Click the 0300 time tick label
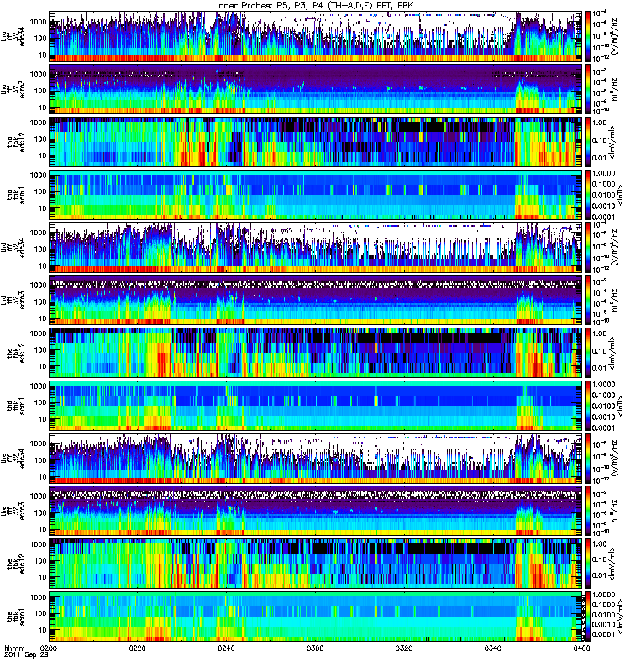Viewport: 630px width, 672px height. pos(315,648)
